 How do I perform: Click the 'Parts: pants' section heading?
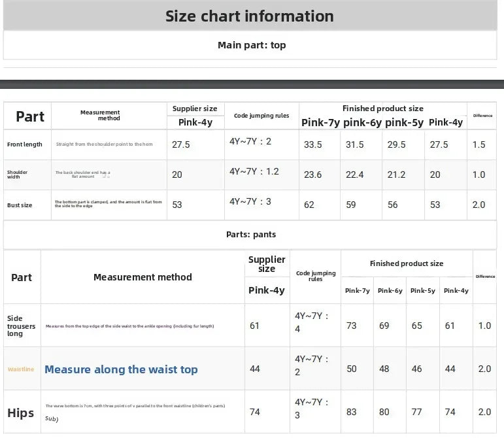tap(251, 234)
